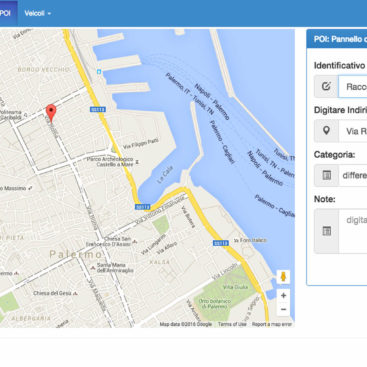Zoom in with the map plus button
Screen dimensions: 367x367
point(283,295)
